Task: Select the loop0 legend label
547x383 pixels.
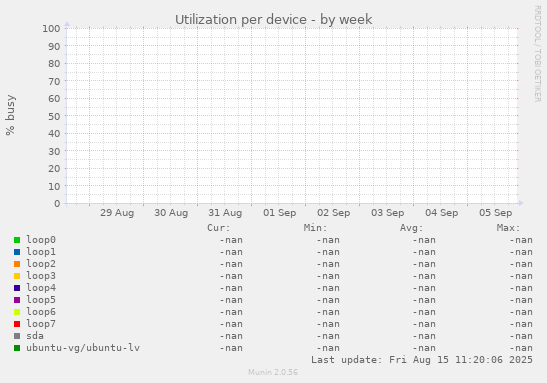Action: [x=41, y=240]
